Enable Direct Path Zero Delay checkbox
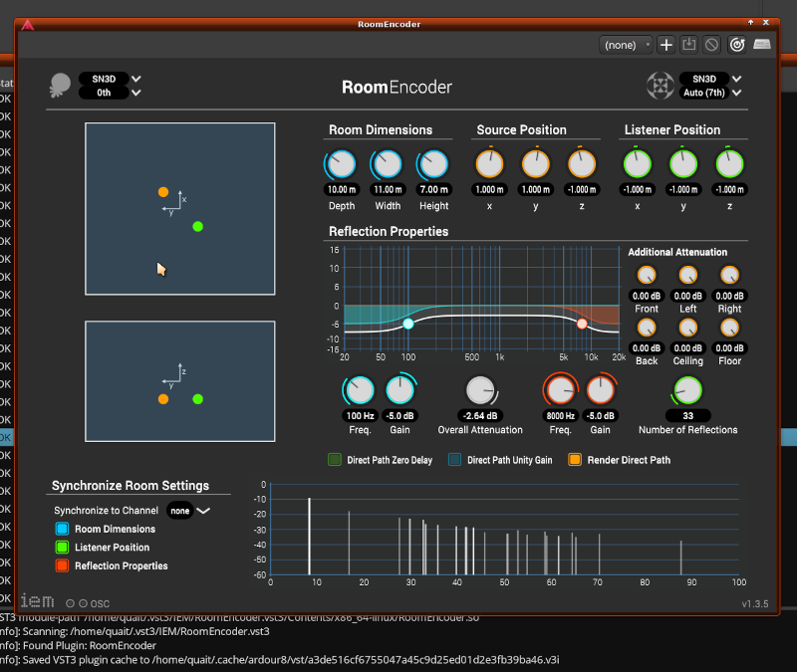Viewport: 797px width, 672px height. [335, 460]
